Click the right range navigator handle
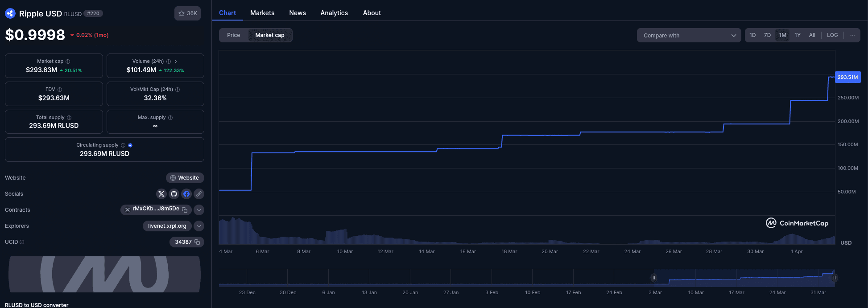 pyautogui.click(x=834, y=278)
